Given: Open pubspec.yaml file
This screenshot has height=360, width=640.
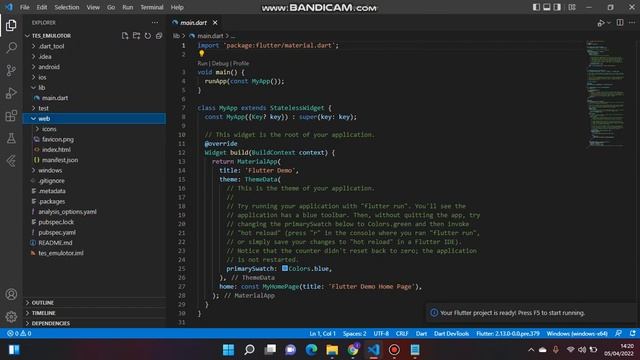Looking at the screenshot, I should pyautogui.click(x=95, y=232).
